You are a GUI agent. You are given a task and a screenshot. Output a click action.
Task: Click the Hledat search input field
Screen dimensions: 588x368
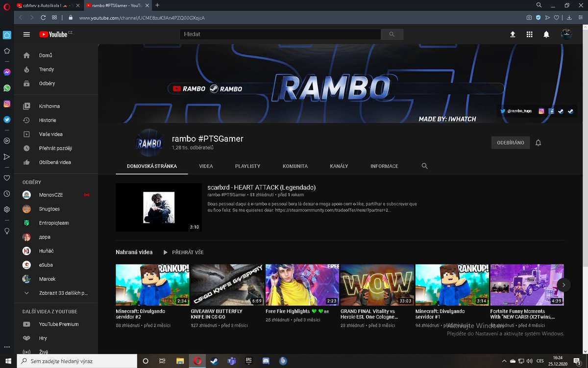pos(279,34)
